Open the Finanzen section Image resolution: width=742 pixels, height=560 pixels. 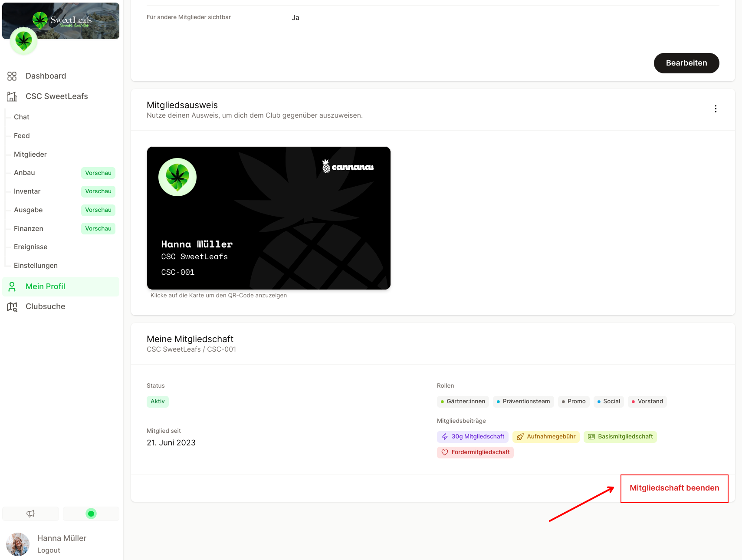(x=29, y=229)
